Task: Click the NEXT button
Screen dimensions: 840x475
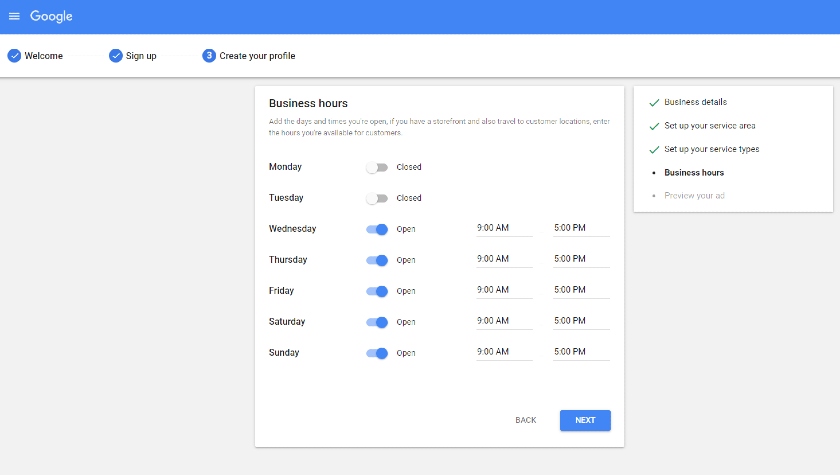Action: [x=585, y=420]
